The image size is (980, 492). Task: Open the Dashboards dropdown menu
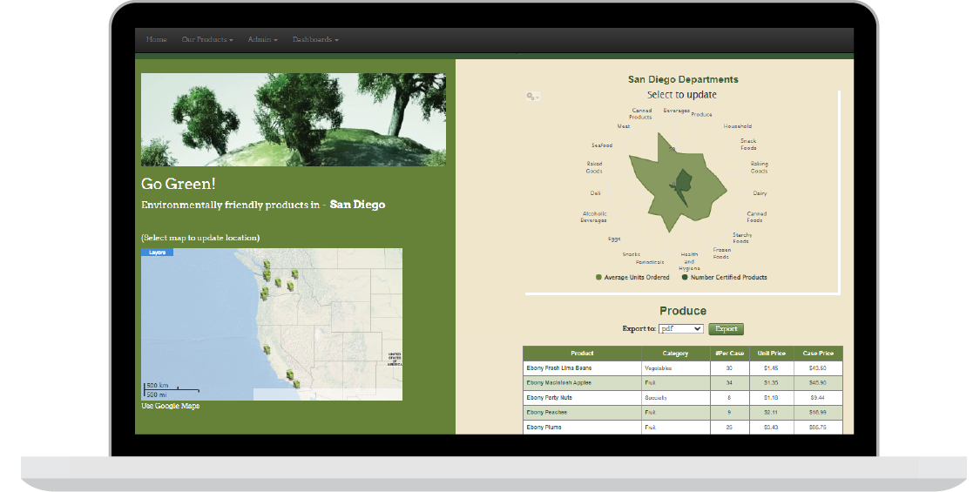315,39
